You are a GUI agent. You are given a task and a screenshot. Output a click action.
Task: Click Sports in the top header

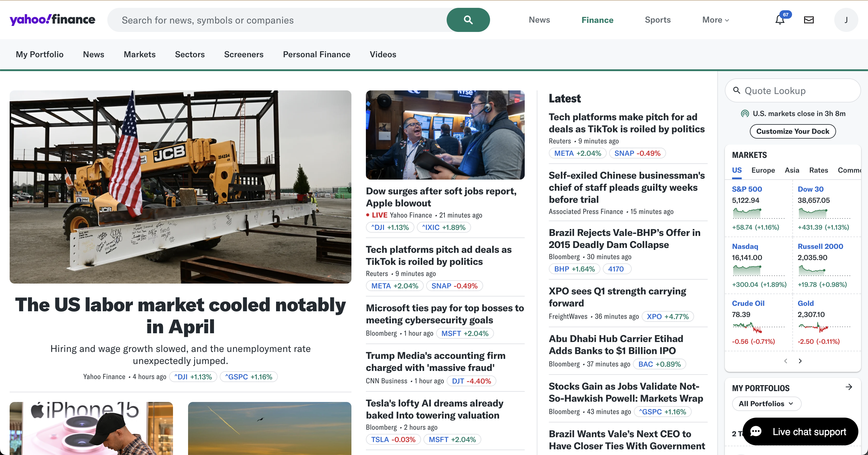(657, 20)
